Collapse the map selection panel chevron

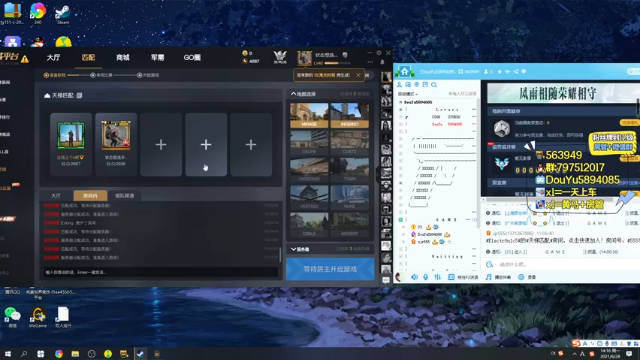pyautogui.click(x=293, y=94)
